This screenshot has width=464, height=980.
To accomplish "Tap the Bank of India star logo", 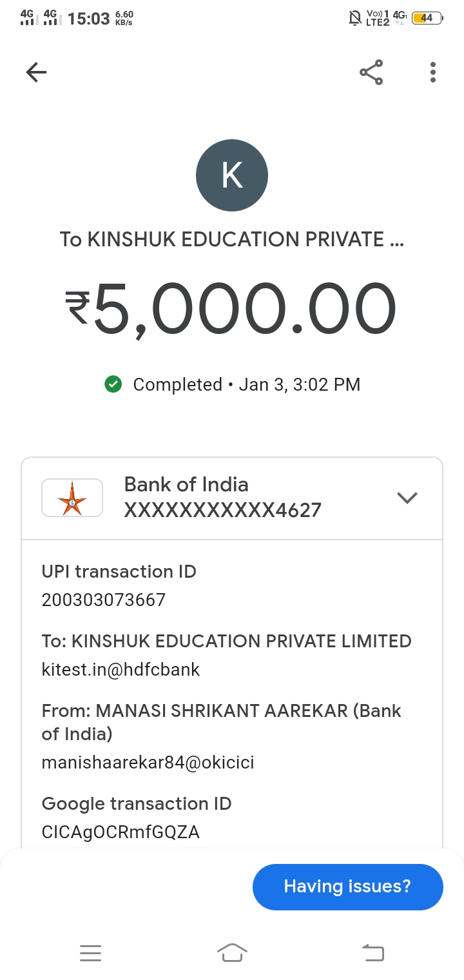I will (72, 498).
